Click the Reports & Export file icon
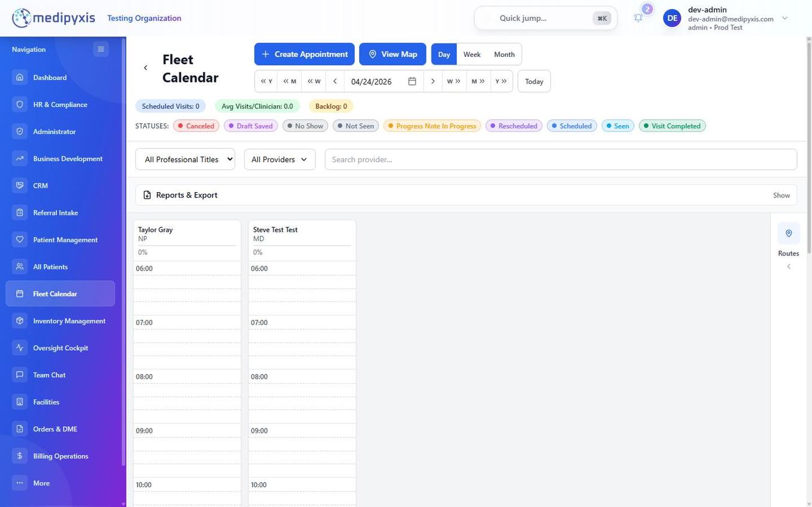Viewport: 812px width, 507px height. point(147,195)
